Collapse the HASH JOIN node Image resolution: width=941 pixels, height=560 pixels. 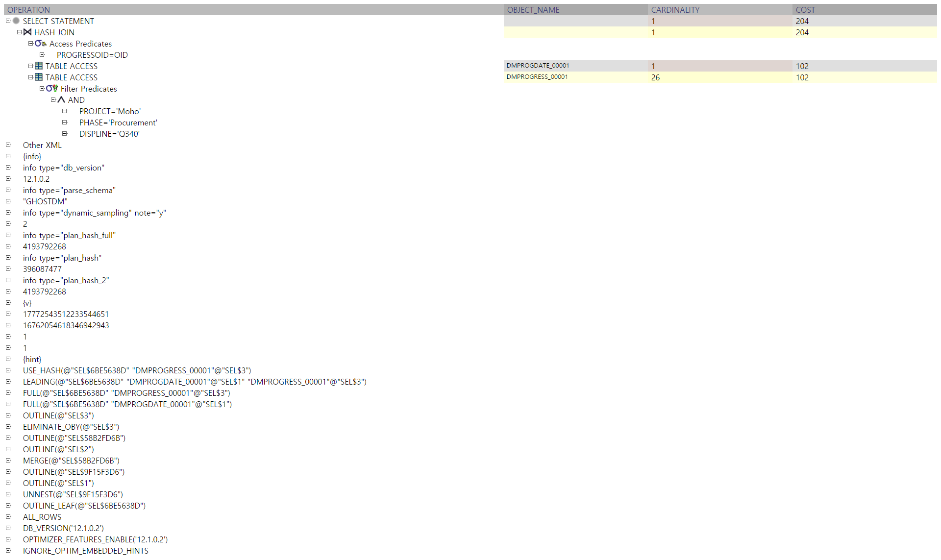20,32
